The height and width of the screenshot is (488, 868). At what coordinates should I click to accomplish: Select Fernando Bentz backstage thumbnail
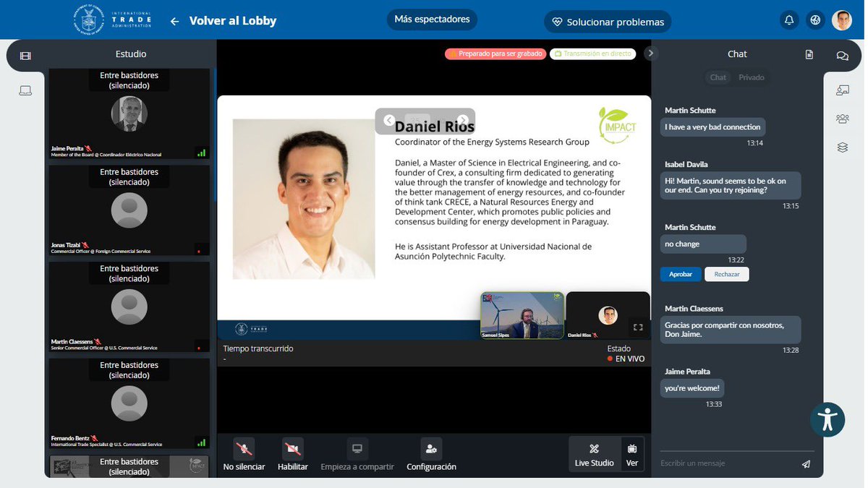(129, 403)
